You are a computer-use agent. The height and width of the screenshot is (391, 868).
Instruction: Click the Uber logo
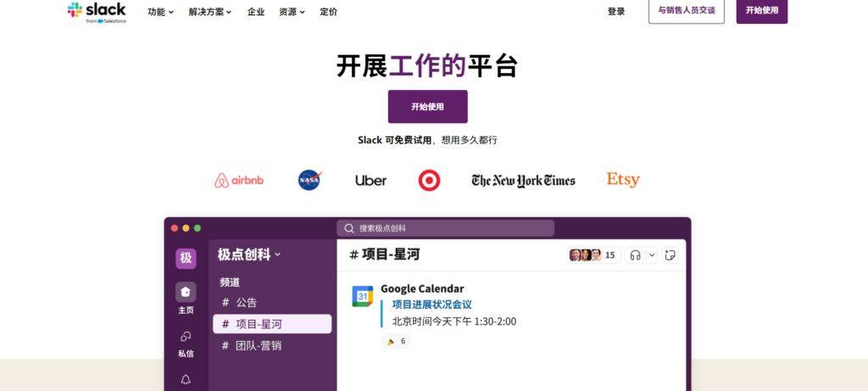point(371,181)
